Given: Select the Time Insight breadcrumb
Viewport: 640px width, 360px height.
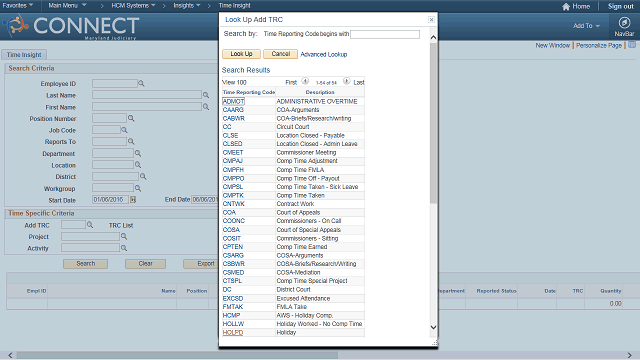Looking at the screenshot, I should tap(234, 5).
